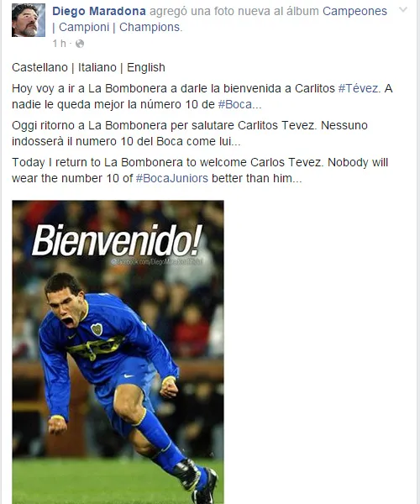Image resolution: width=420 pixels, height=504 pixels.
Task: Open the #BocaJuniors hashtag
Action: pyautogui.click(x=172, y=178)
